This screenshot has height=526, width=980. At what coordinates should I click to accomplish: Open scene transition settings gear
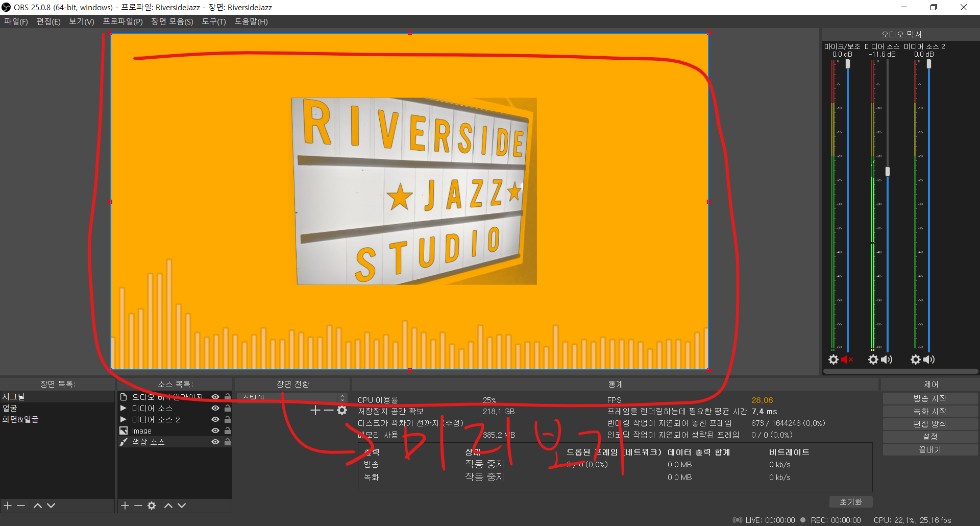342,410
